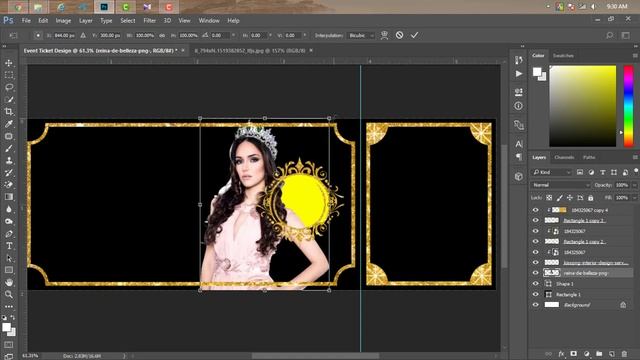Viewport: 640px width, 360px height.
Task: Open the Photoshop search icon
Action: [609, 36]
